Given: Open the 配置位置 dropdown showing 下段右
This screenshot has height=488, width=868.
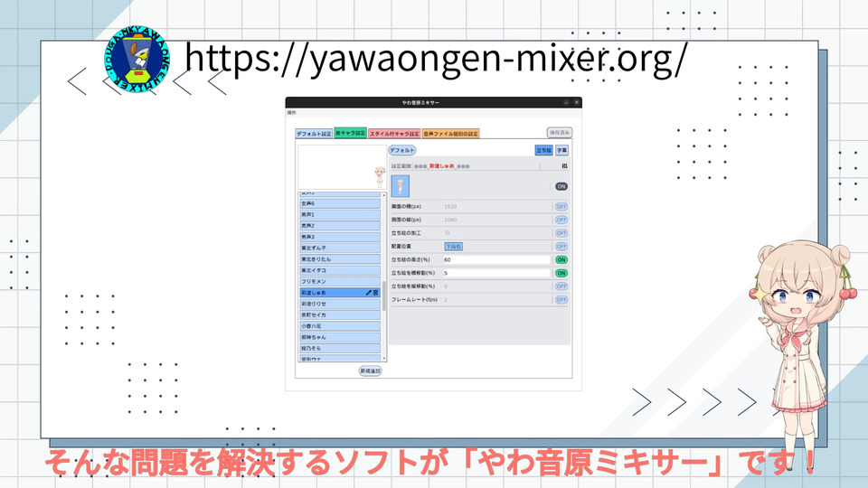Looking at the screenshot, I should 453,246.
